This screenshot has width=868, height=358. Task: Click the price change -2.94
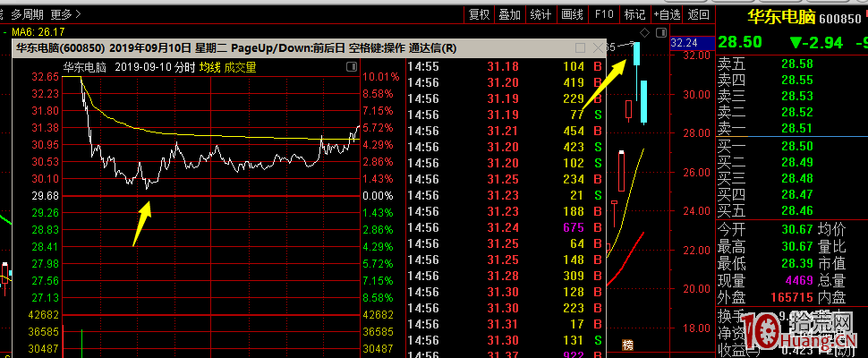point(816,43)
